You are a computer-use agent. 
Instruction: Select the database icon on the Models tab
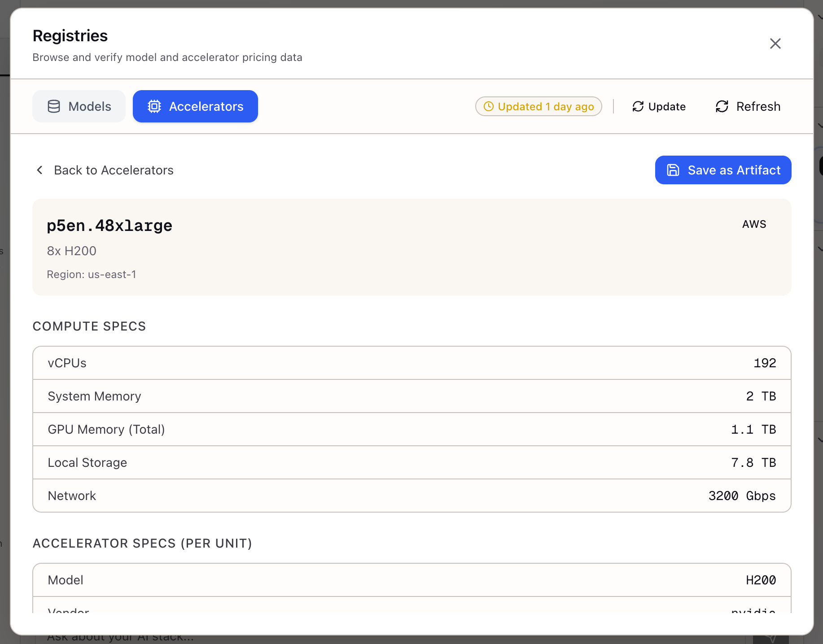pyautogui.click(x=54, y=106)
